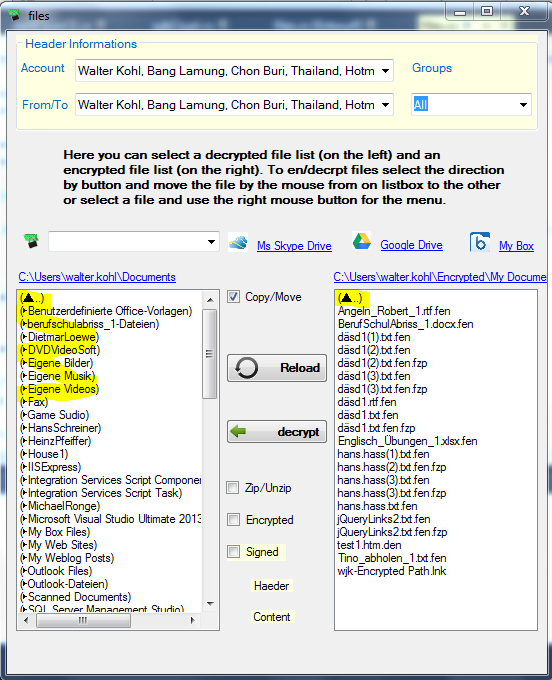Open the My Box link

click(x=516, y=246)
